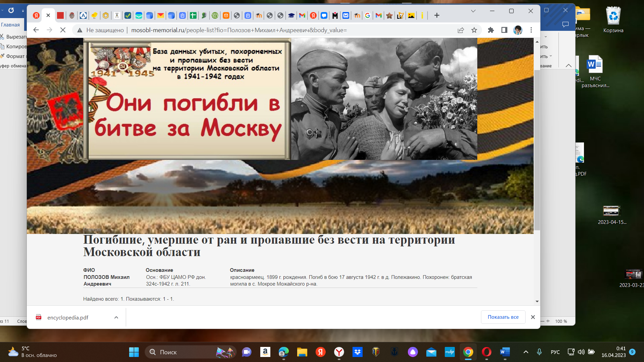The image size is (644, 362).
Task: Switch to the Главная ribbon tab
Action: point(10,25)
